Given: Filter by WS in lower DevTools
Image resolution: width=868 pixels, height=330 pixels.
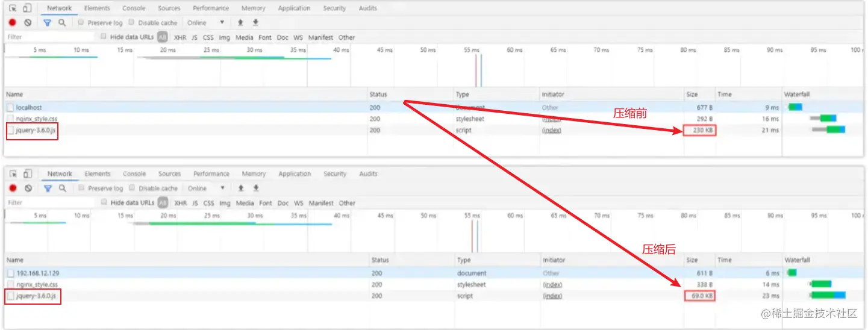Looking at the screenshot, I should pyautogui.click(x=299, y=203).
